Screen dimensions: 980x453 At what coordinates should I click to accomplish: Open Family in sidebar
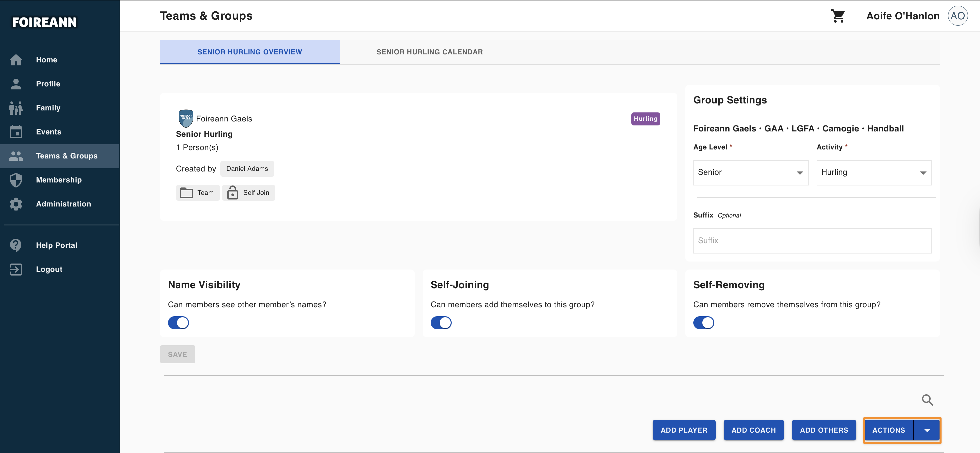tap(60, 108)
